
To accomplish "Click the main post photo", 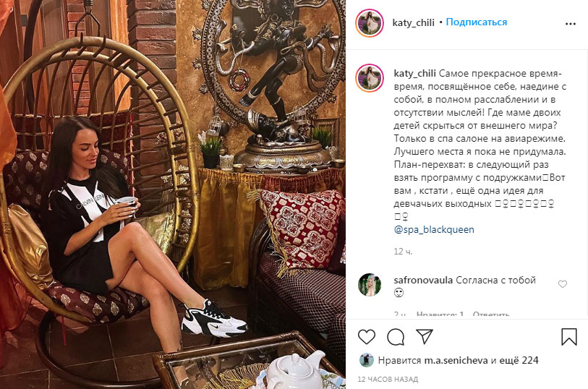I will point(173,194).
